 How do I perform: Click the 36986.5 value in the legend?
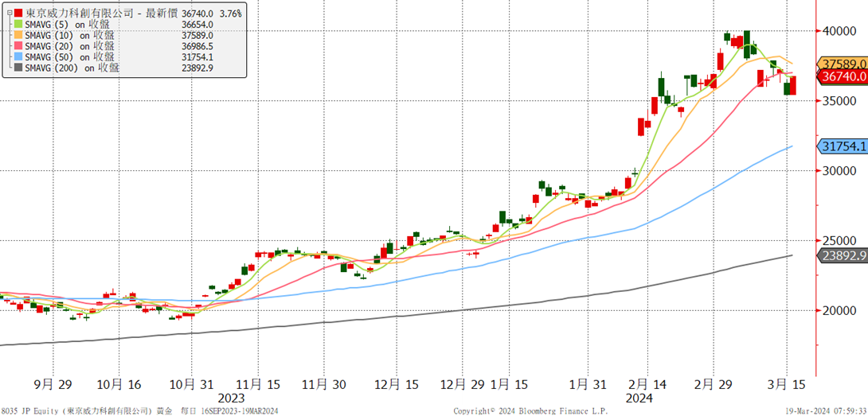[x=197, y=46]
